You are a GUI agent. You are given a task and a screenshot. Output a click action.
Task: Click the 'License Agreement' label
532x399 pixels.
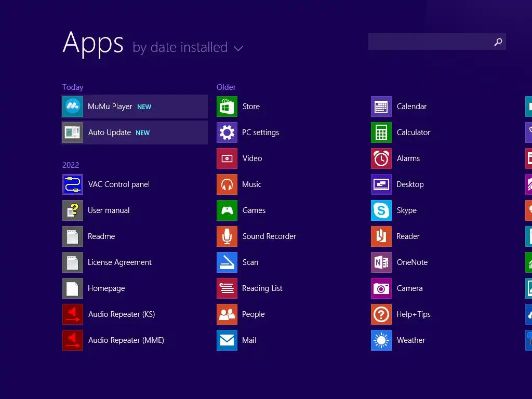(120, 262)
